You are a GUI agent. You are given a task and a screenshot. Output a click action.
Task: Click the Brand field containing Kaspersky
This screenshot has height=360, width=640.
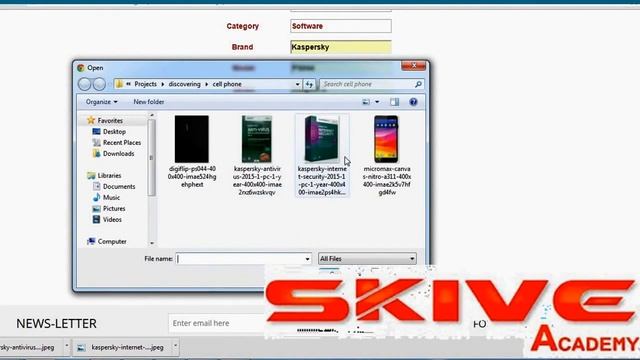(341, 47)
